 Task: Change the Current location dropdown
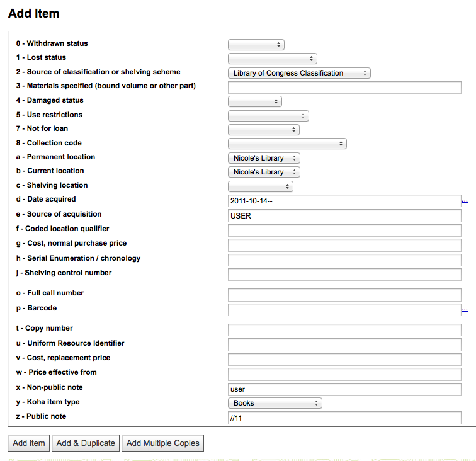(264, 172)
